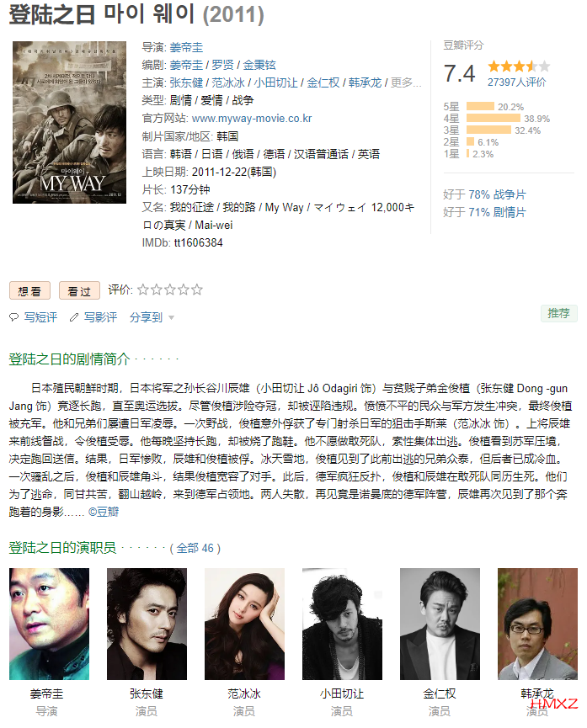Open 范冰冰 cast photo
This screenshot has width=587, height=728.
[244, 624]
